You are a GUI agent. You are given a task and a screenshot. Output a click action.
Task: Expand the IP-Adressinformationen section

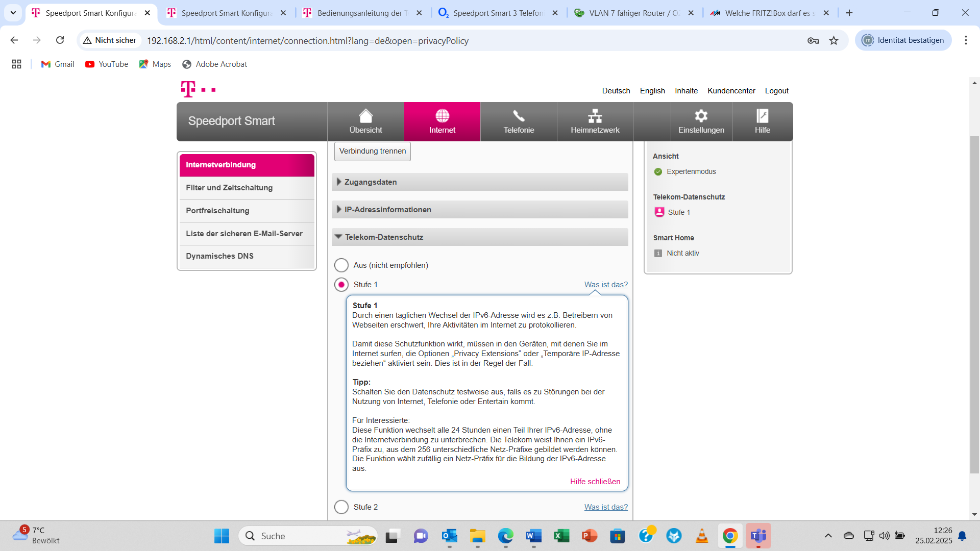[x=480, y=210]
